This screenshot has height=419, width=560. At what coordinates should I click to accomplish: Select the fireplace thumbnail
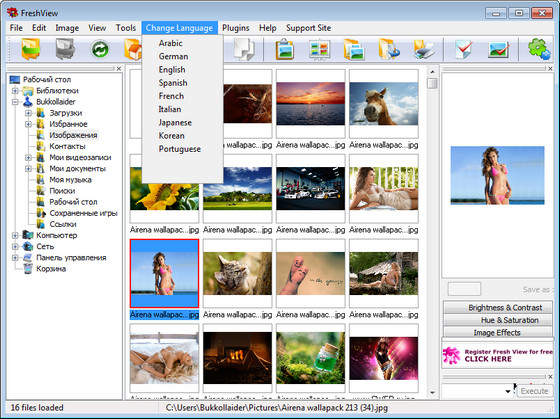pyautogui.click(x=237, y=358)
